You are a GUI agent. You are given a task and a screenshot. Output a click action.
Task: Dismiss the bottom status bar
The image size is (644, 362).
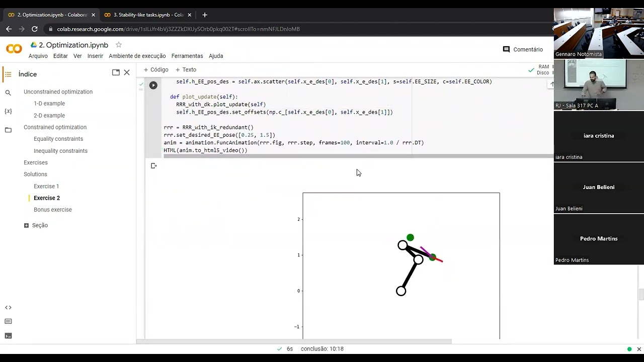[x=639, y=349]
